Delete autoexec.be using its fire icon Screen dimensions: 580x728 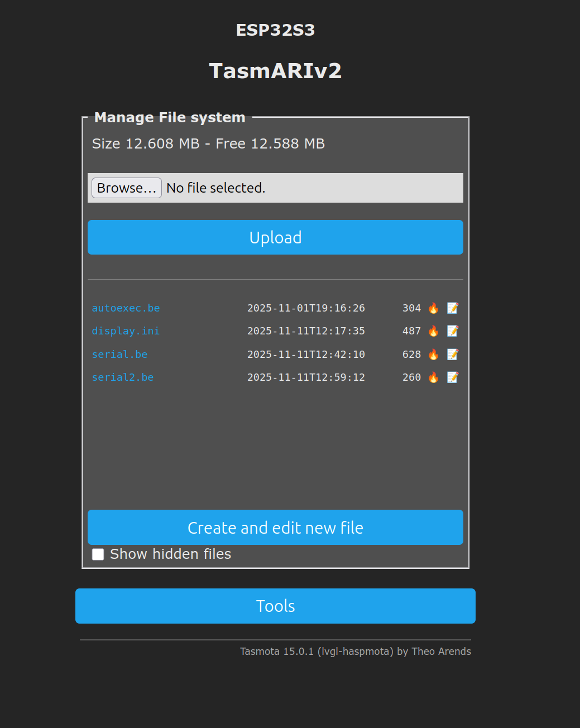click(x=433, y=308)
